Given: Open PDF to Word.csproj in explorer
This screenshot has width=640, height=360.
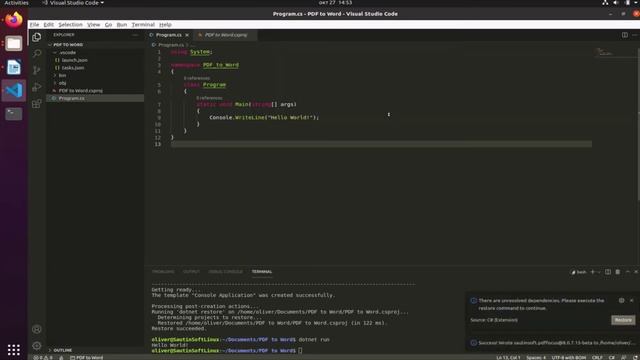Looking at the screenshot, I should (x=95, y=91).
